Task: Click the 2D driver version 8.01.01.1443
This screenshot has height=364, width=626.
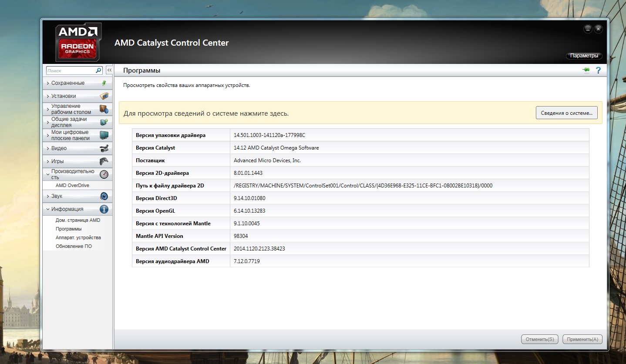Action: coord(248,173)
